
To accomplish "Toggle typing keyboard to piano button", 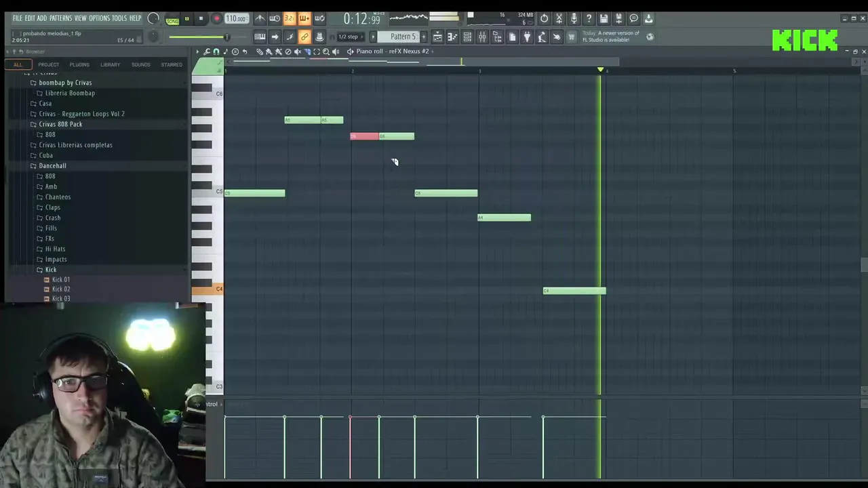I will click(x=260, y=37).
